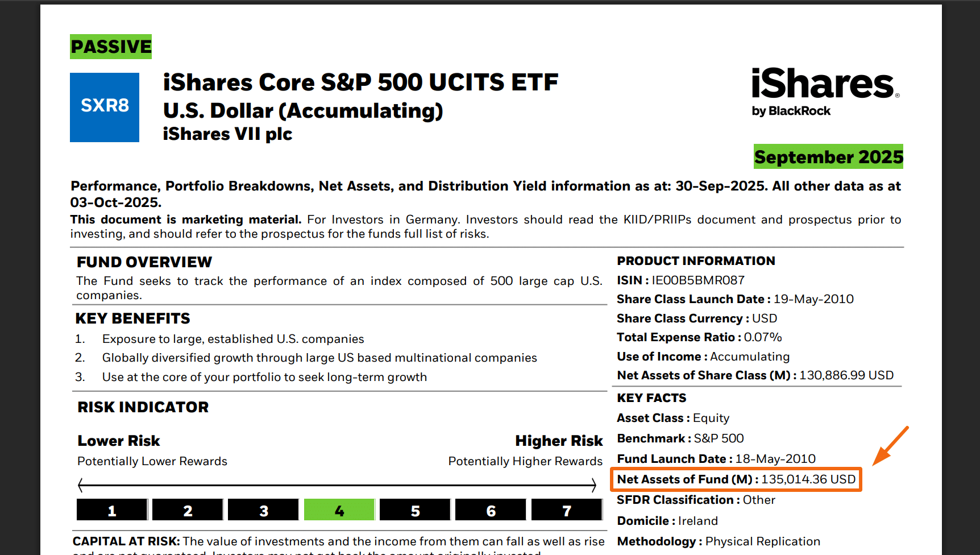This screenshot has width=980, height=555.
Task: Click the ISIN code IE00B5BMR087
Action: click(x=698, y=280)
